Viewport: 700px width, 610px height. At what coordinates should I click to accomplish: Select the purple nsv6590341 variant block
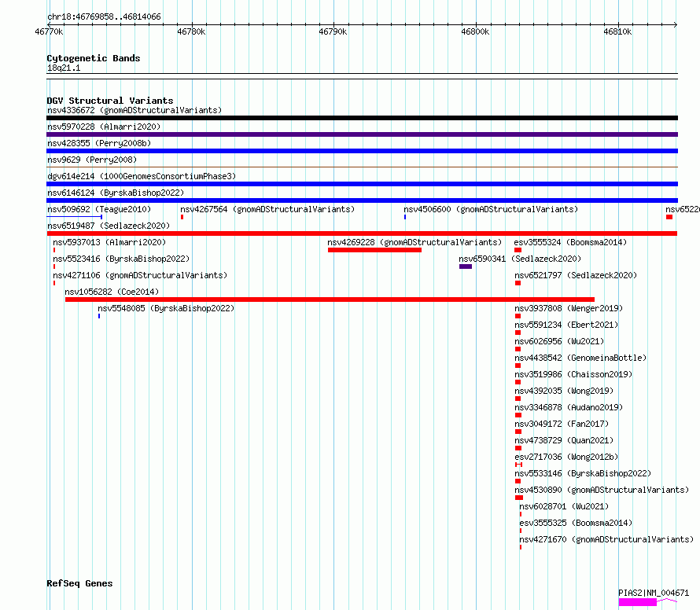(466, 266)
